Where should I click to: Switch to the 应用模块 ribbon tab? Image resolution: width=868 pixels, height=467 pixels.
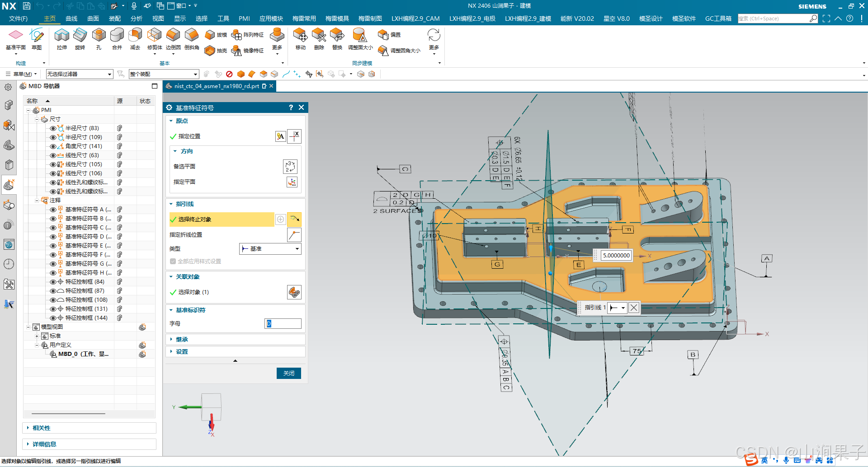(271, 19)
